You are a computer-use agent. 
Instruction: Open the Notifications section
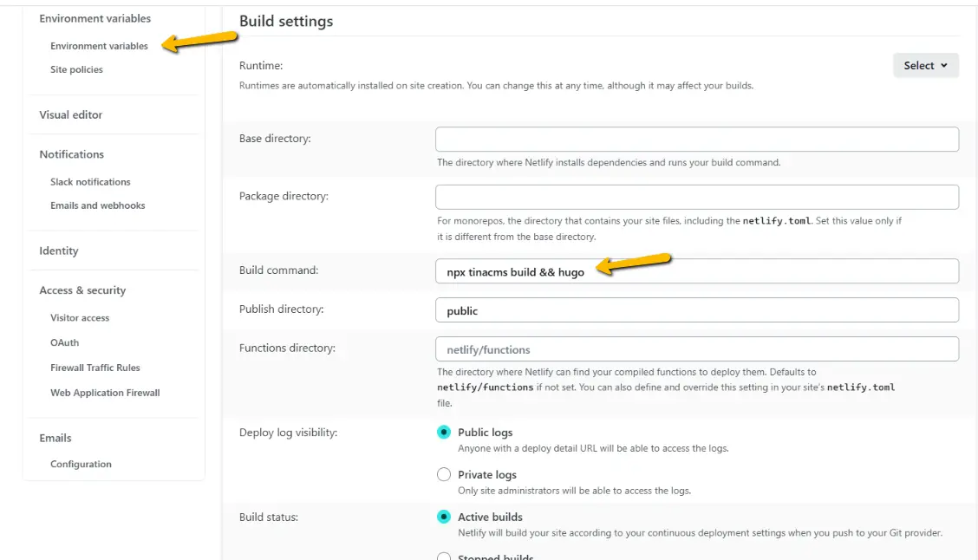coord(71,153)
